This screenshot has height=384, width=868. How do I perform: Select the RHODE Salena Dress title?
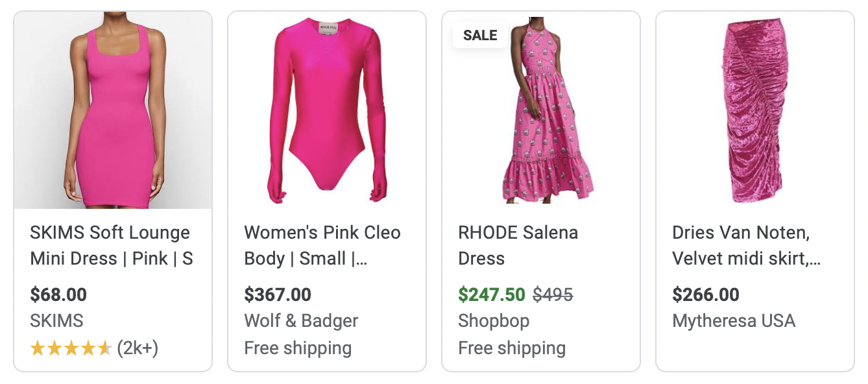(x=518, y=246)
